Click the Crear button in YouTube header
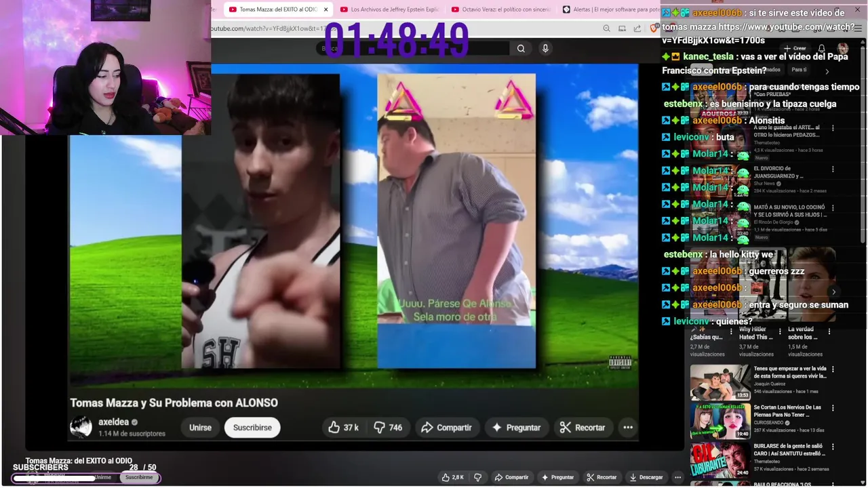 tap(795, 48)
